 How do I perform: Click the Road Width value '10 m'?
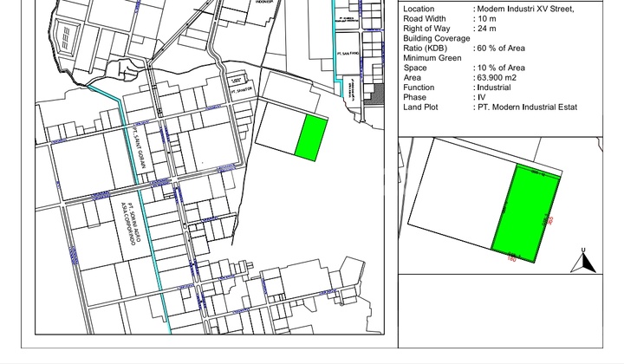tap(487, 18)
